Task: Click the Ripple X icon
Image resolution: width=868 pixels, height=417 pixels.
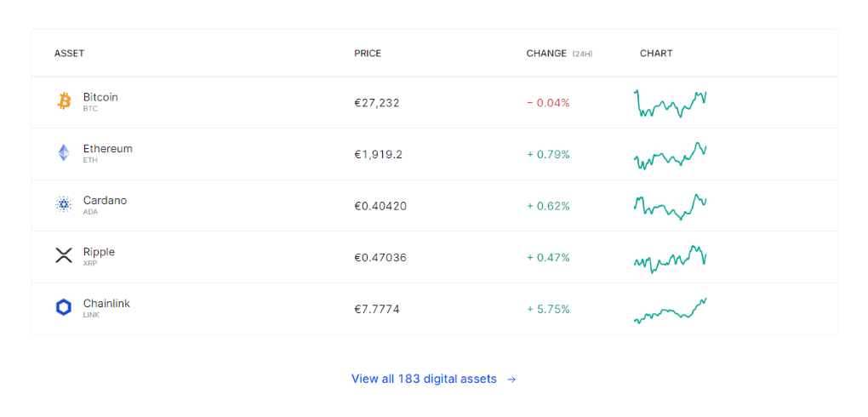Action: pyautogui.click(x=64, y=256)
